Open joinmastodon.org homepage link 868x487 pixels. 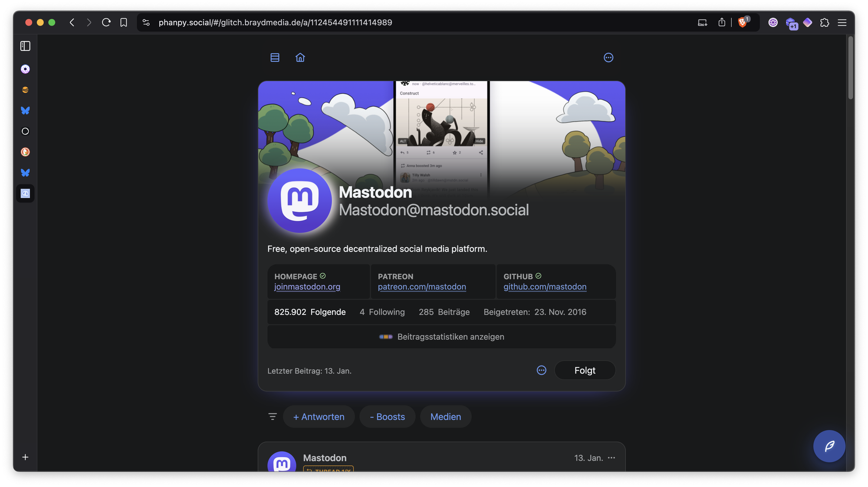pos(307,287)
